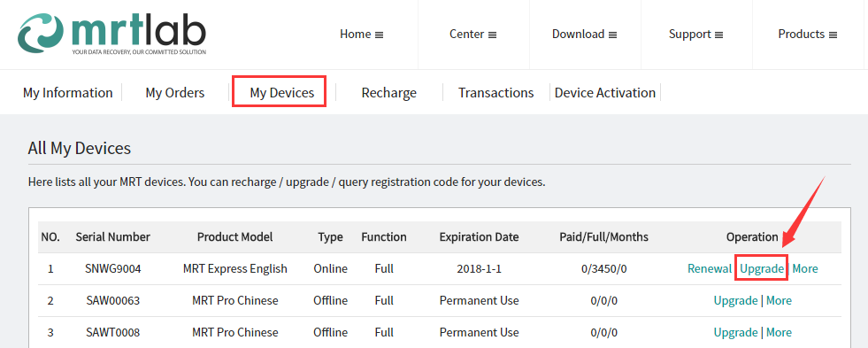
Task: Click the Function column header
Action: pos(384,237)
